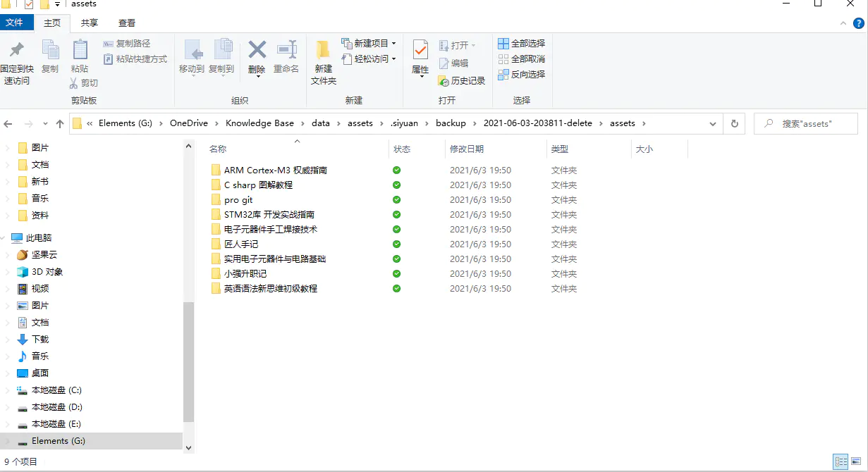Click OneDrive in address breadcrumb
The image size is (868, 472).
(189, 123)
